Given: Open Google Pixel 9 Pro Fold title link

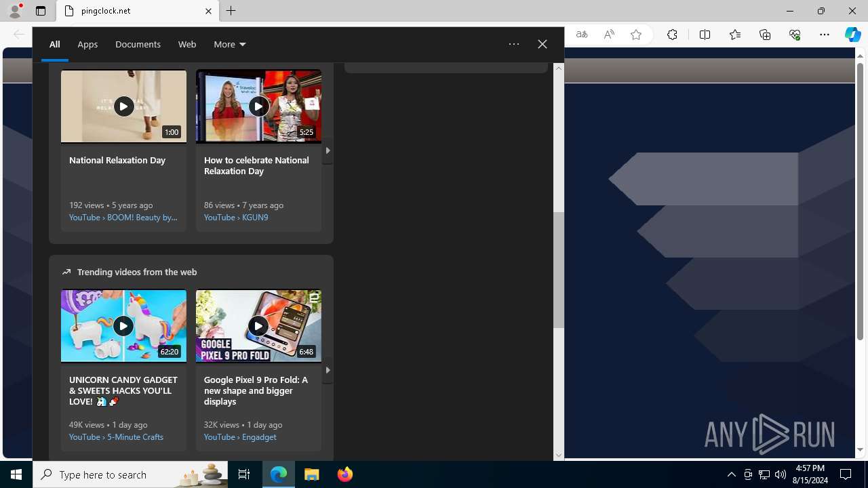Looking at the screenshot, I should coord(256,390).
